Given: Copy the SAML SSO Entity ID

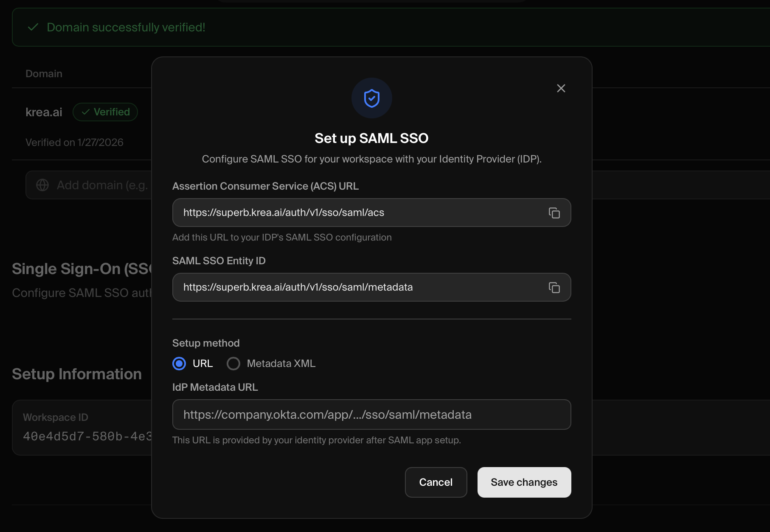Looking at the screenshot, I should pos(554,287).
